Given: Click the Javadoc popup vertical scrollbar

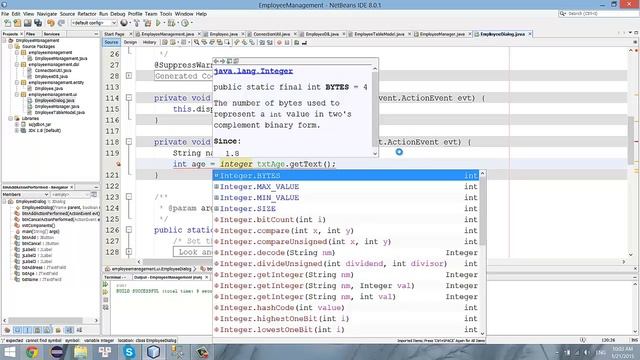Looking at the screenshot, I should pyautogui.click(x=375, y=109).
